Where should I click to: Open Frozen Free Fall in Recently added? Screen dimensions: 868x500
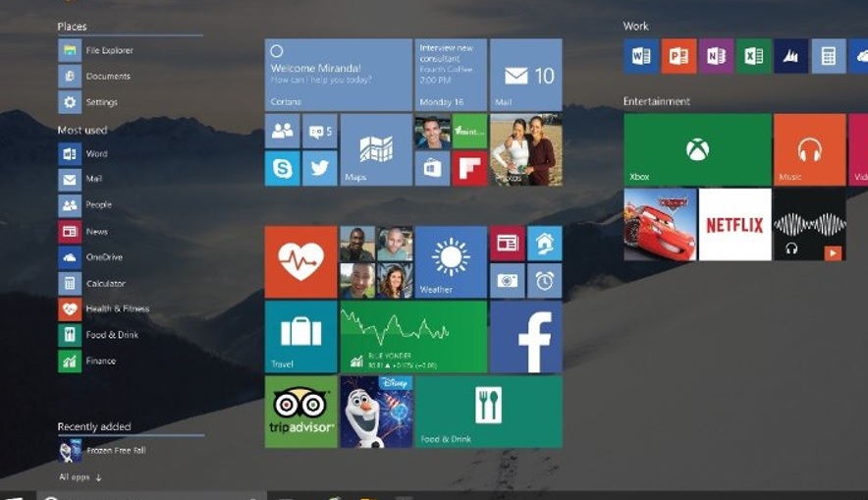pyautogui.click(x=102, y=451)
